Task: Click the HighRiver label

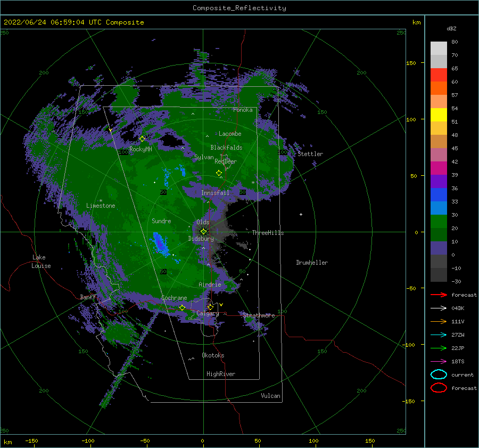Action: click(x=220, y=374)
